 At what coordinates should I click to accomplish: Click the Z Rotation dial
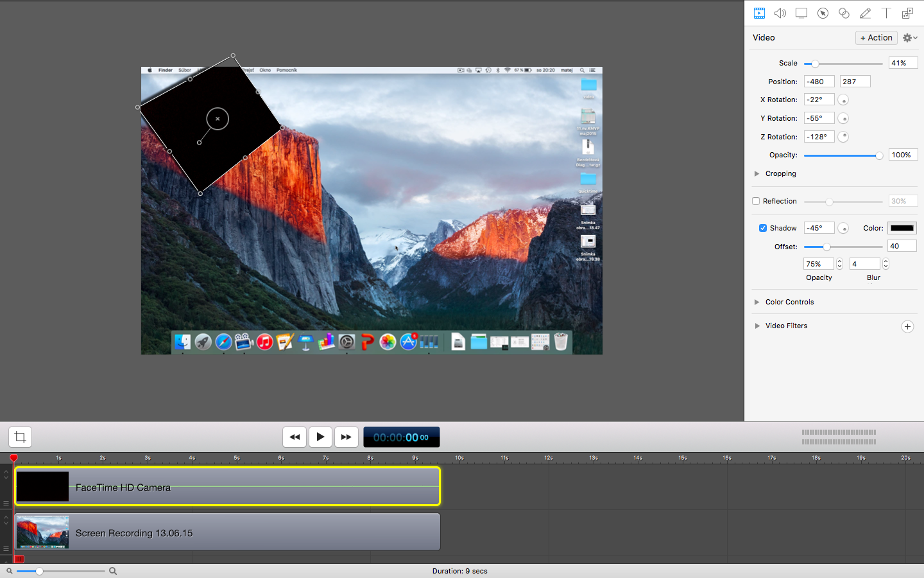click(x=843, y=137)
